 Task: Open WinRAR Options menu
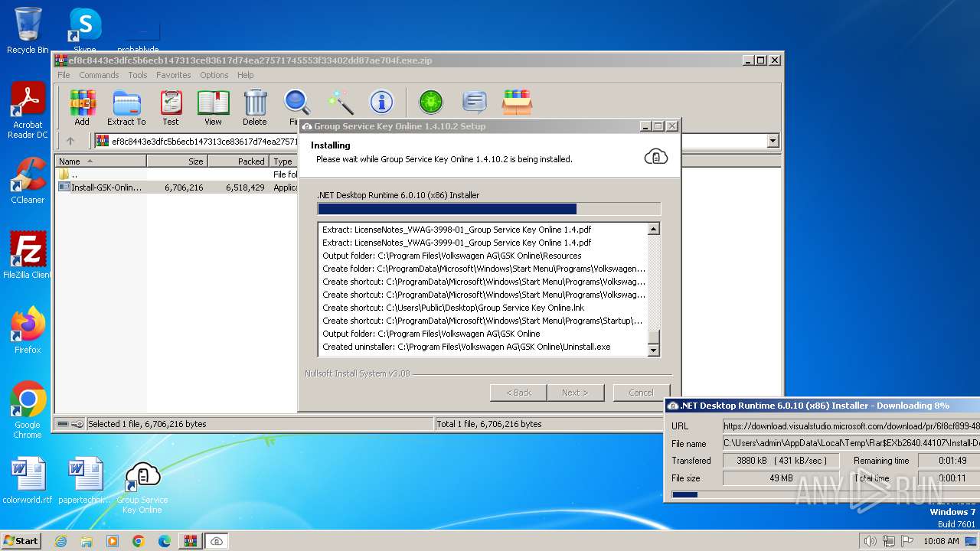pos(214,75)
